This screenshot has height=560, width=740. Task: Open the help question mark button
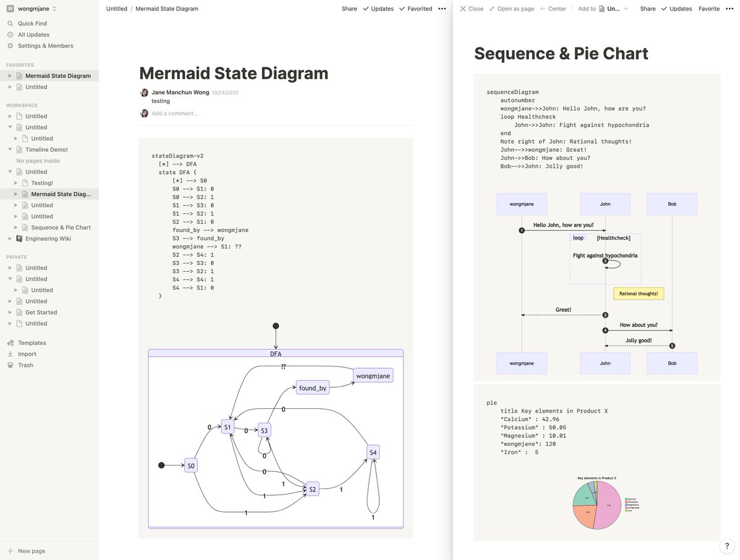pyautogui.click(x=726, y=546)
